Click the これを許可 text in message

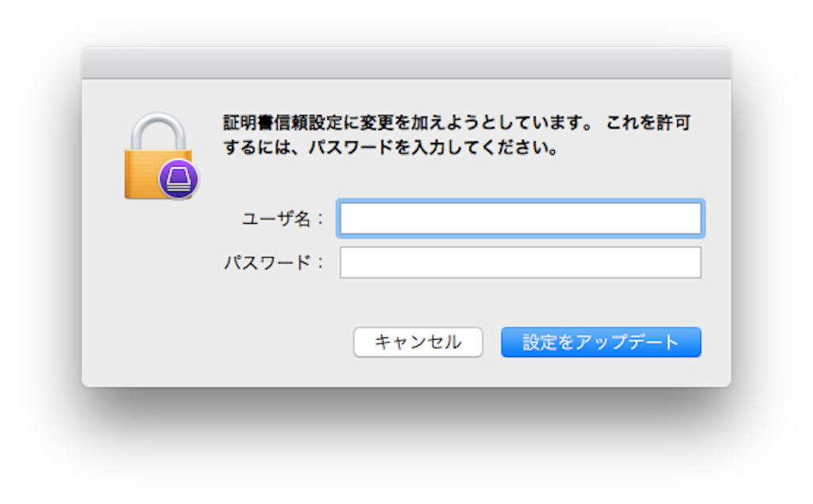648,123
